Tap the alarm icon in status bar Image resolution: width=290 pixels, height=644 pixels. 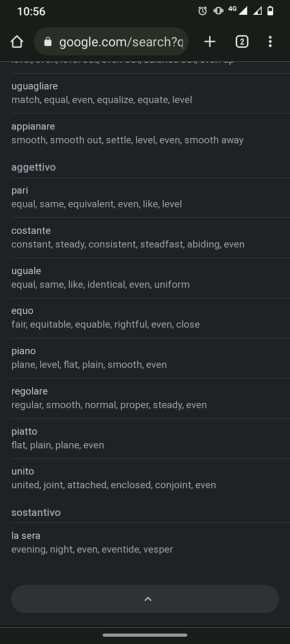click(x=202, y=11)
